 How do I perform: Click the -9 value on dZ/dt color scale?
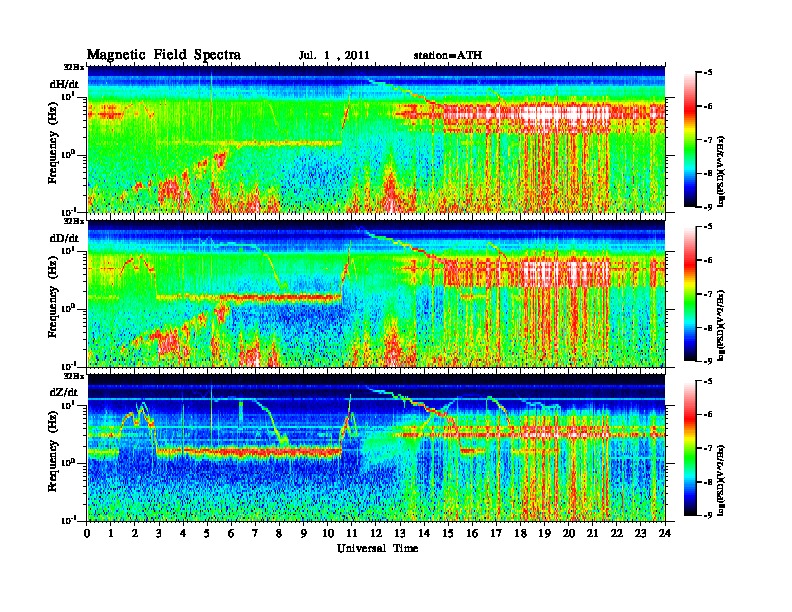(x=708, y=515)
